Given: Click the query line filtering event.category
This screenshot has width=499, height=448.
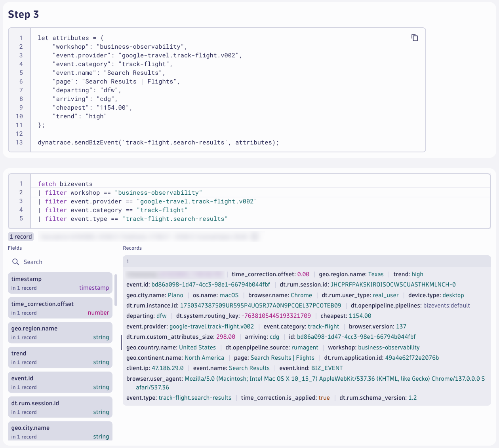Looking at the screenshot, I should pyautogui.click(x=113, y=210).
